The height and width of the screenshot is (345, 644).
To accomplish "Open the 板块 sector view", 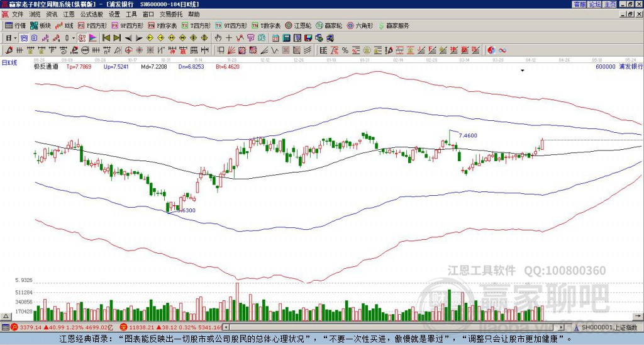I will 41,25.
